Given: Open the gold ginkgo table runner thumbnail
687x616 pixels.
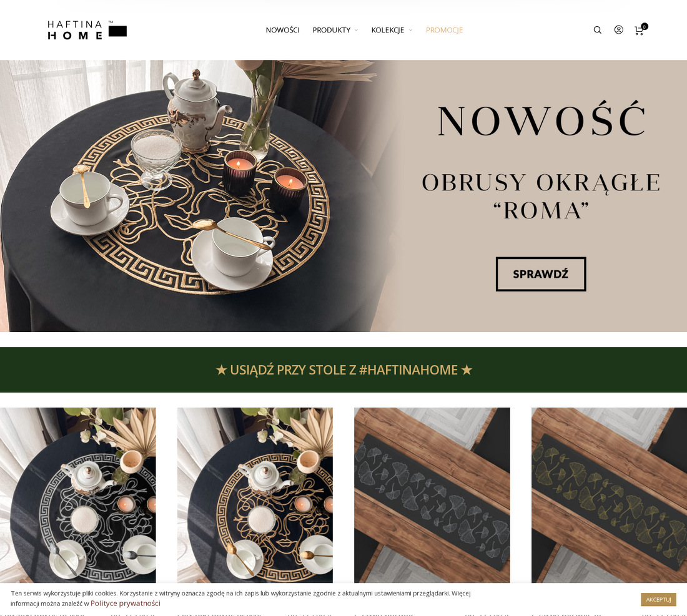Looking at the screenshot, I should [609, 495].
